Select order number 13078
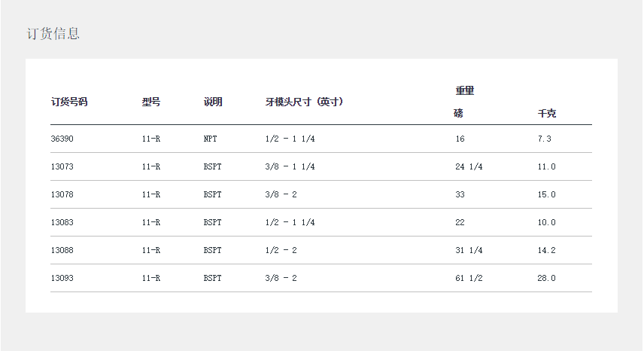Viewport: 644px width, 351px height. pos(62,194)
